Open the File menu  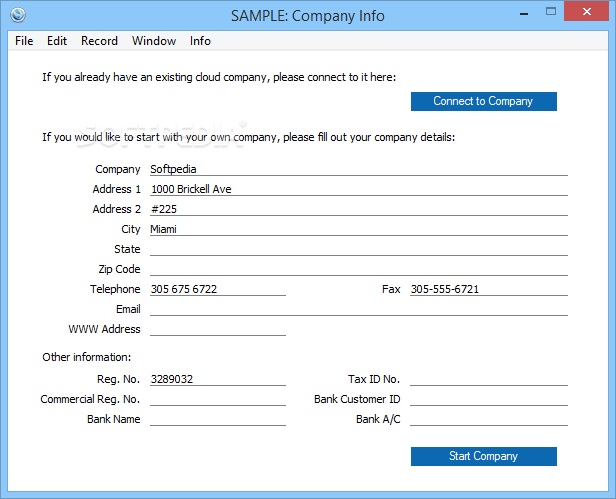click(24, 41)
